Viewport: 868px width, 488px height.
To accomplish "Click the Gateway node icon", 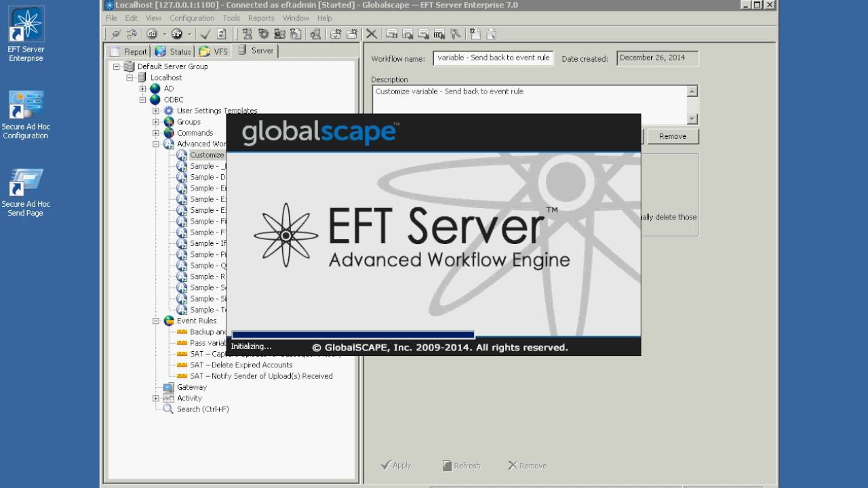I will pos(168,387).
